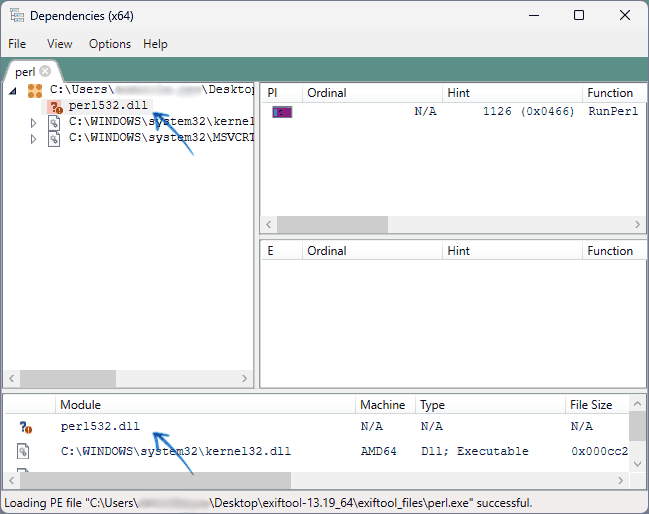Screen dimensions: 649x514
Task: Sort module list by Machine column
Action: pos(383,405)
